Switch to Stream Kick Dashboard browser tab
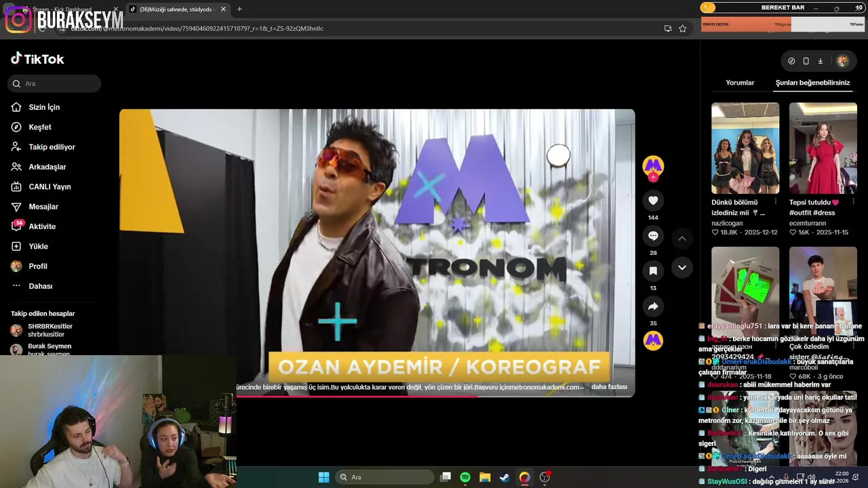Screen dimensions: 868x488 68,9
